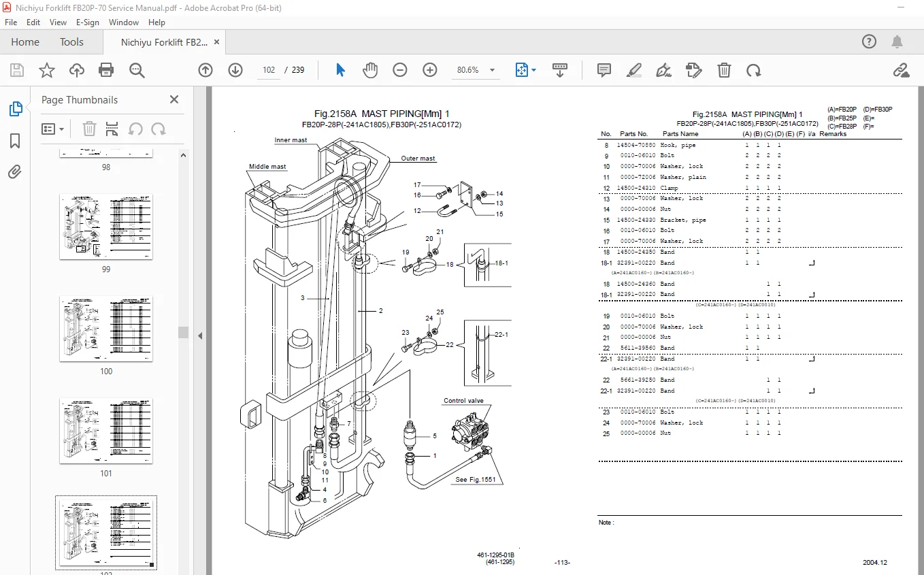924x575 pixels.
Task: Open the Find text search tool
Action: [x=137, y=70]
